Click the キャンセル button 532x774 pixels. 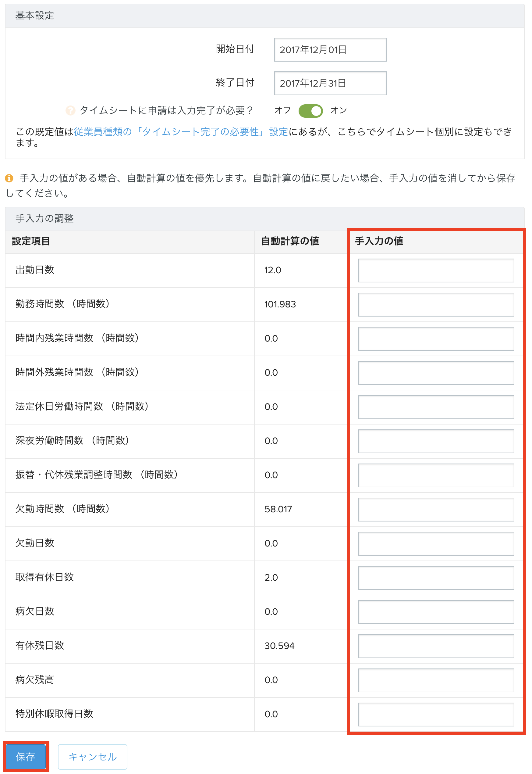click(x=92, y=756)
